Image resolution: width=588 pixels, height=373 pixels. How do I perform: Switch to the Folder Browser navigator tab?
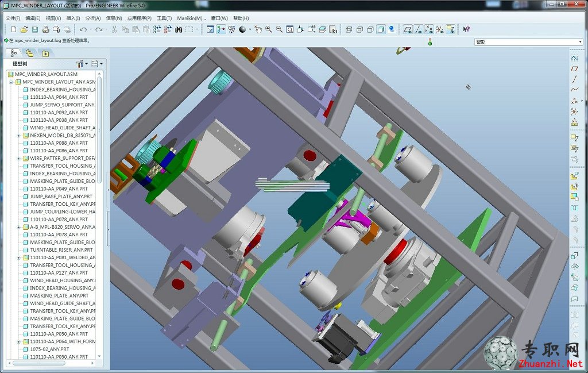[30, 53]
